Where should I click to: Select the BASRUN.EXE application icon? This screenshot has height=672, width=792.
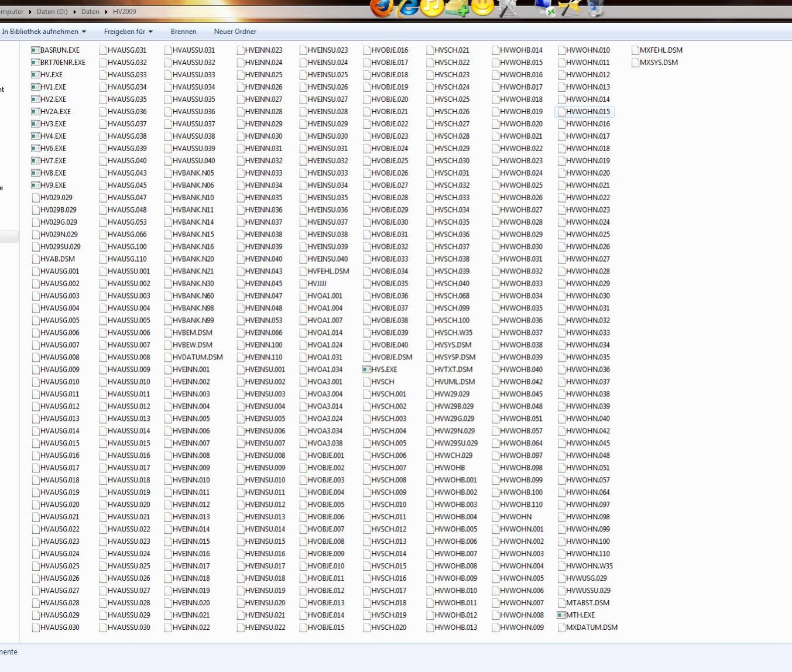(x=35, y=50)
